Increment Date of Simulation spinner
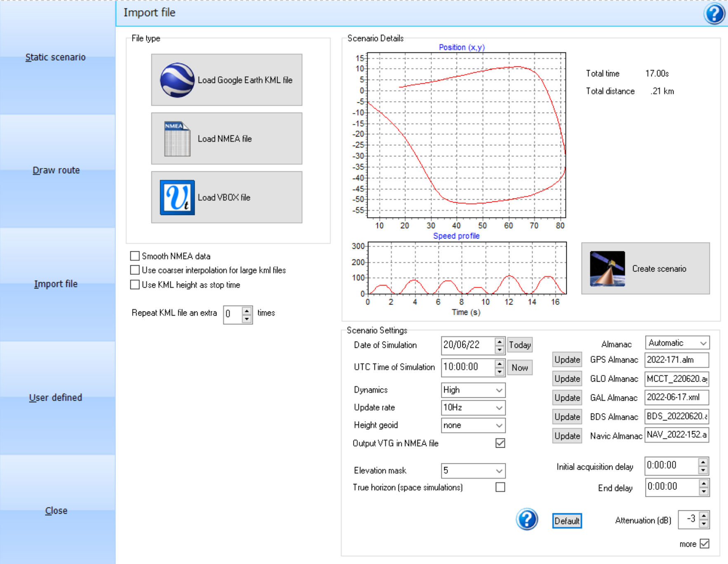This screenshot has width=728, height=564. pos(499,341)
